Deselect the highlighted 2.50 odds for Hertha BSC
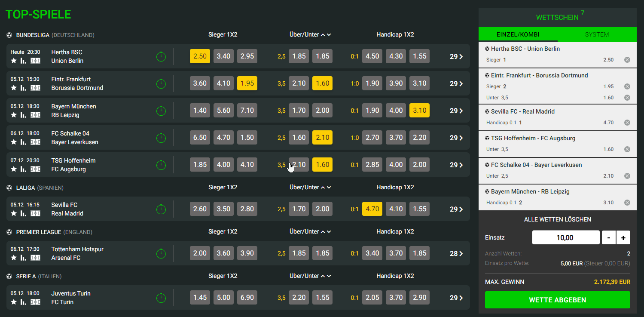Viewport: 644px width, 317px height. [200, 56]
